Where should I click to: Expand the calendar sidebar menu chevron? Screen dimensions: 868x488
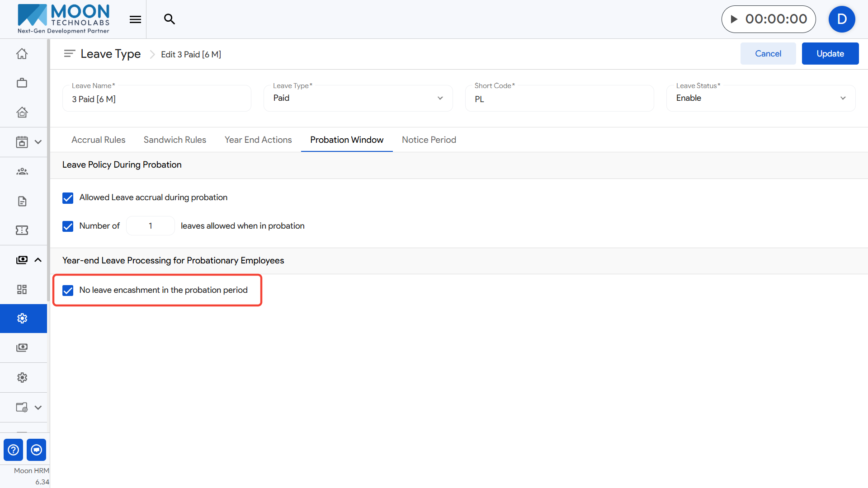38,142
